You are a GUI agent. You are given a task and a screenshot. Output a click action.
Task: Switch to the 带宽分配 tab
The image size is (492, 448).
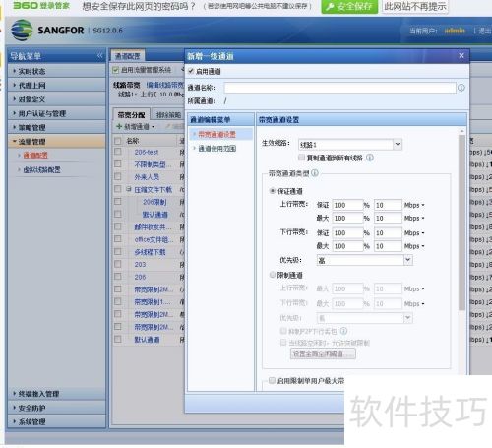point(131,115)
